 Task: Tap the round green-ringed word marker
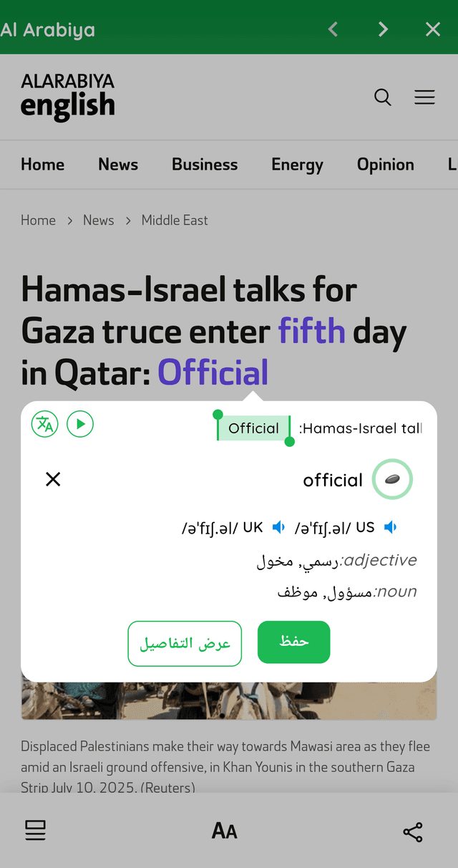tap(392, 479)
